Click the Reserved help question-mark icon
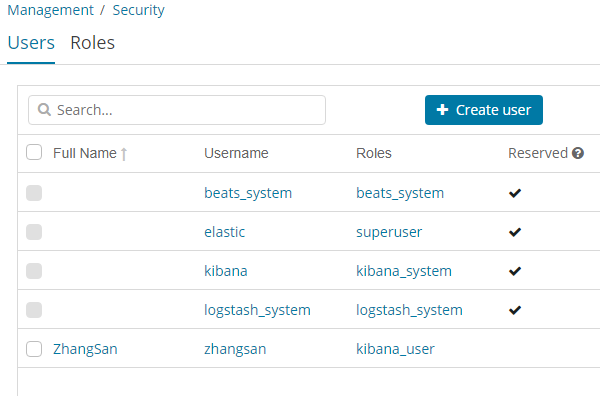The width and height of the screenshot is (600, 396). pos(577,153)
